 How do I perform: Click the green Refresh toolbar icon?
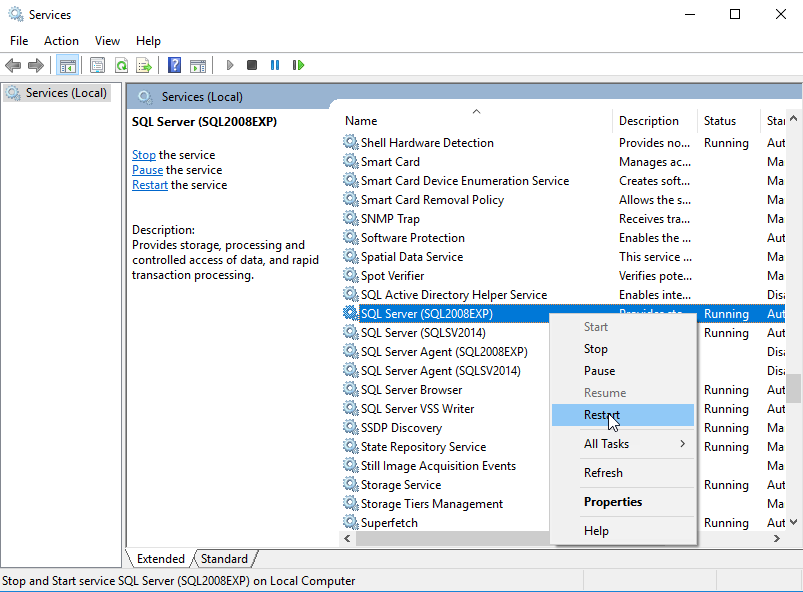121,65
